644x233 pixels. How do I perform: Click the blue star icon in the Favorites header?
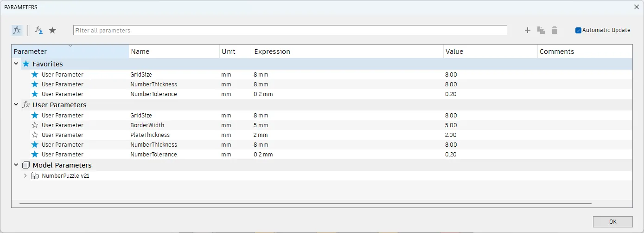pos(26,64)
